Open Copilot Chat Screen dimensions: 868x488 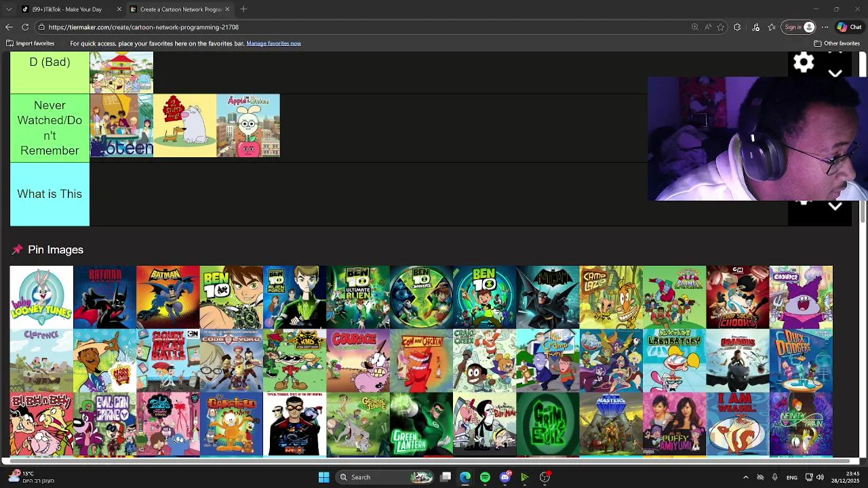(850, 27)
